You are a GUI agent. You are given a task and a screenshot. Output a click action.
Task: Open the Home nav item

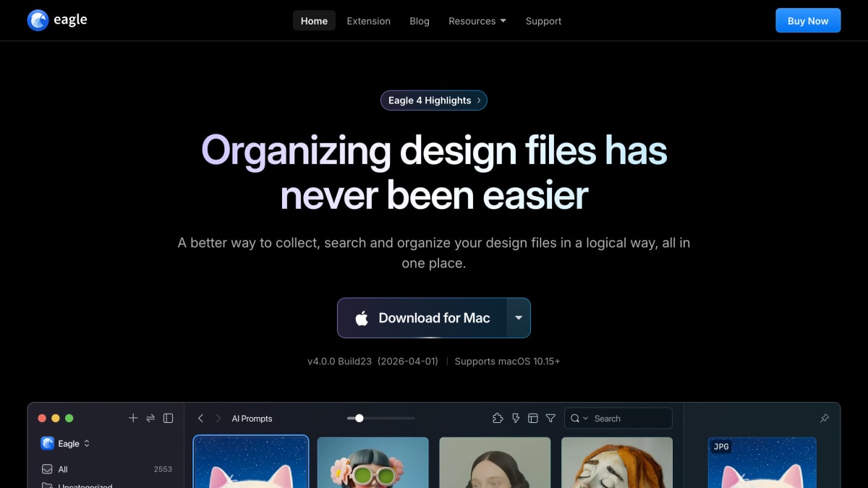(314, 21)
